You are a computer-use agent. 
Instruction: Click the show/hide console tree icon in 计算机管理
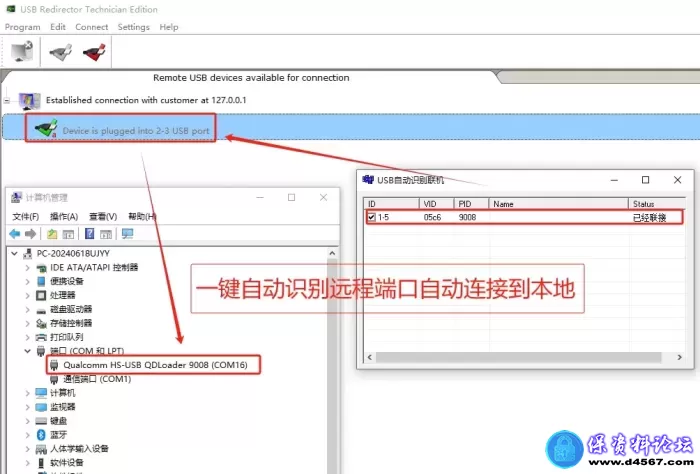(68, 233)
